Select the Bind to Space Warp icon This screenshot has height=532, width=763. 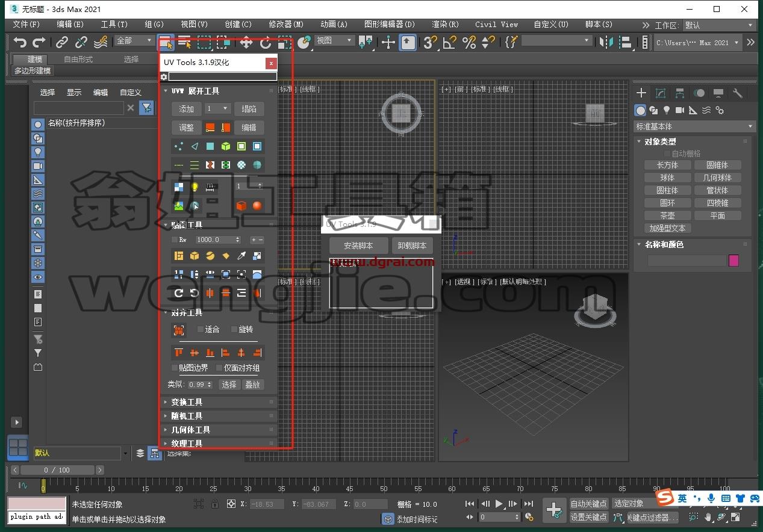pyautogui.click(x=101, y=42)
